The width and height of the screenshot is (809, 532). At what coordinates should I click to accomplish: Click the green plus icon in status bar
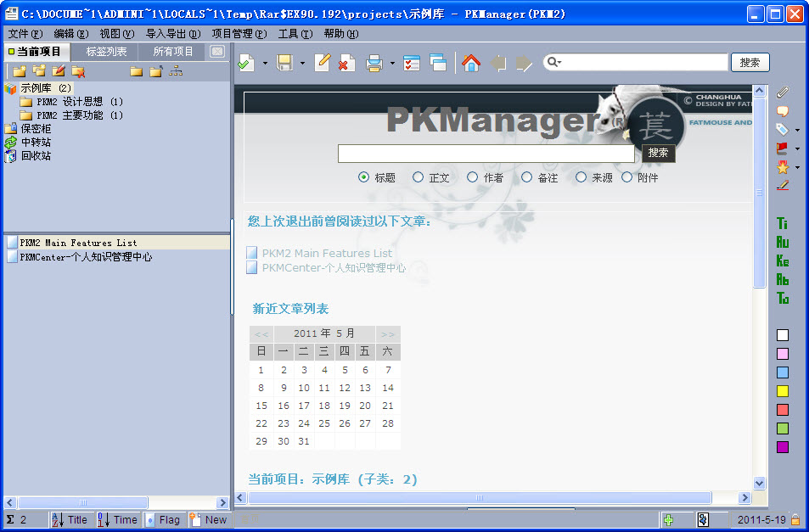pos(669,519)
